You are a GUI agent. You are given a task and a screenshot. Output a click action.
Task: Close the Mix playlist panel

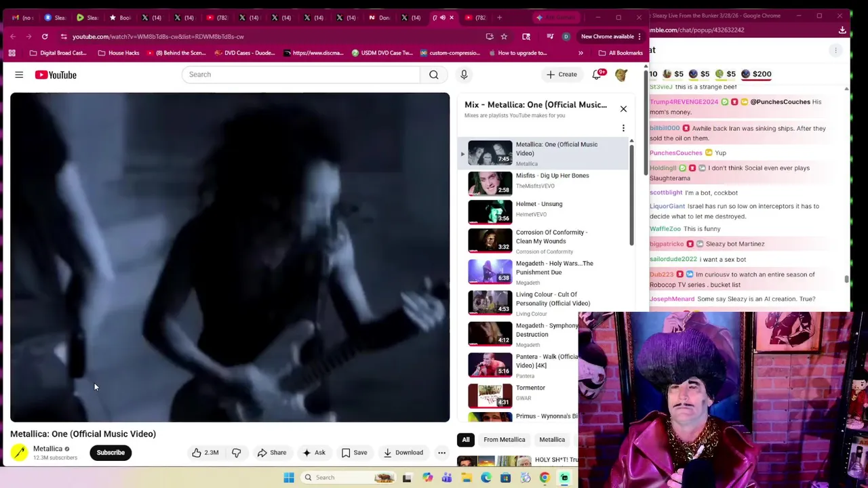click(x=623, y=108)
